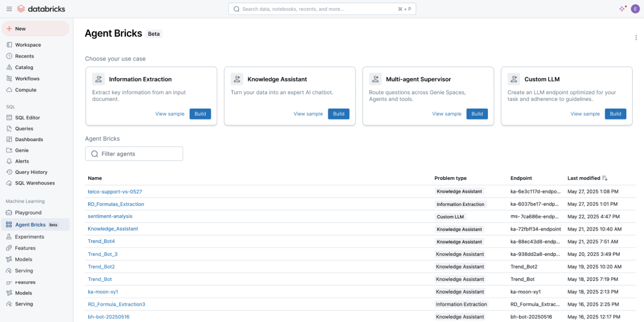The height and width of the screenshot is (322, 644).
Task: Click the Catalog icon in sidebar
Action: (x=9, y=67)
